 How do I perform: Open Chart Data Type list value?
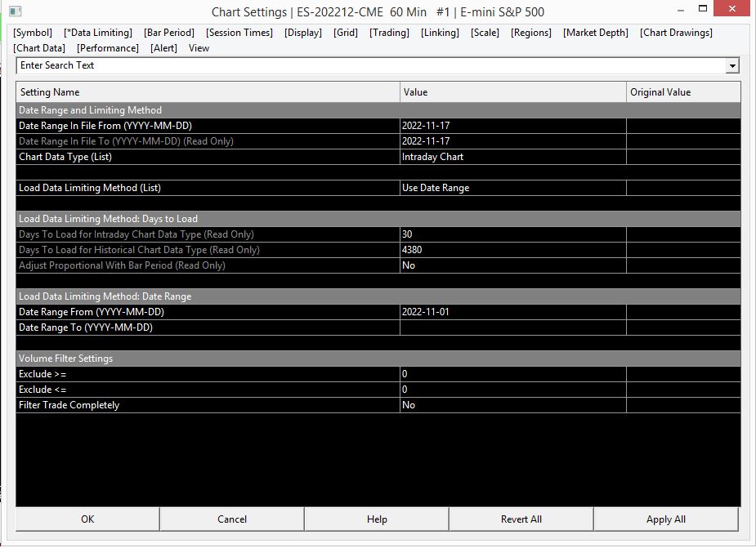[x=513, y=157]
